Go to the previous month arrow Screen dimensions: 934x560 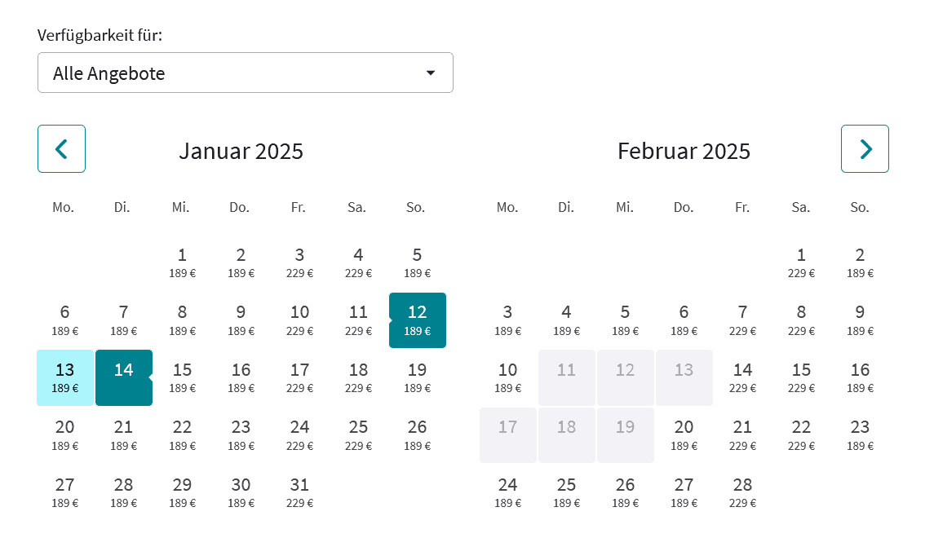(x=61, y=148)
